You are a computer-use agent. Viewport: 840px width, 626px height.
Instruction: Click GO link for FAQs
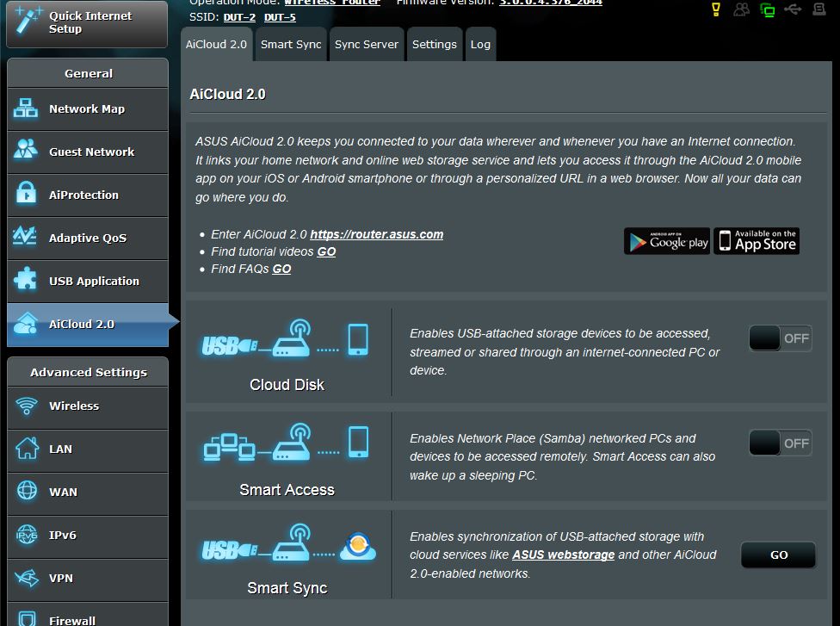coord(281,269)
